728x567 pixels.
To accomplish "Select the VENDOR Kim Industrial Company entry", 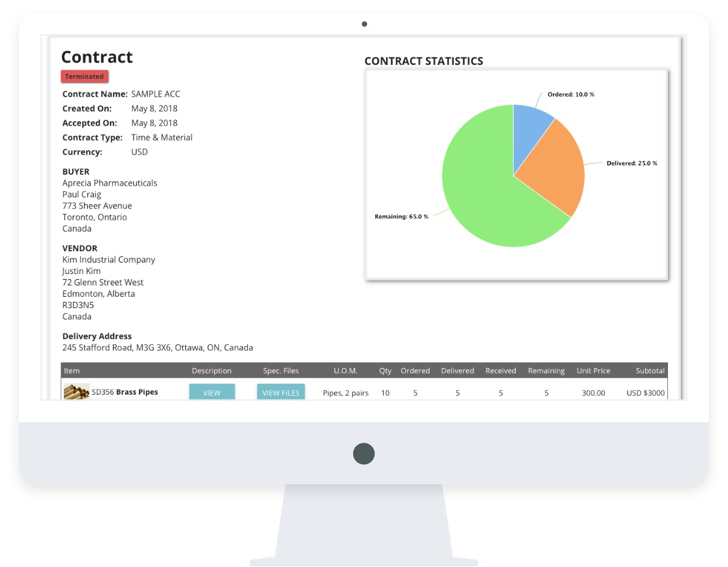I will [108, 259].
